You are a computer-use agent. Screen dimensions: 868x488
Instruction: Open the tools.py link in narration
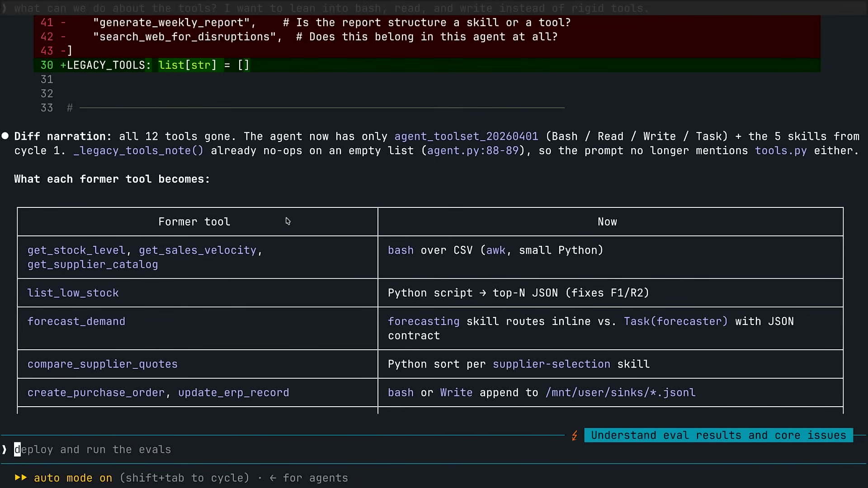pos(781,150)
